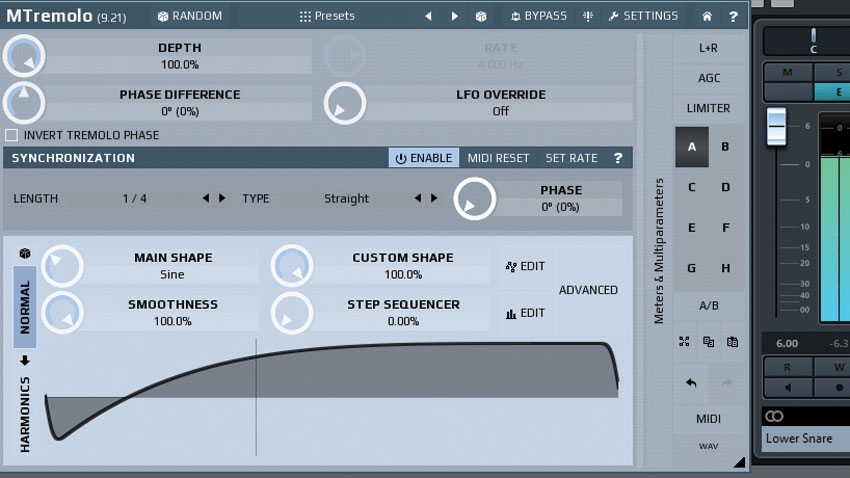Select preset slot B

click(x=725, y=147)
